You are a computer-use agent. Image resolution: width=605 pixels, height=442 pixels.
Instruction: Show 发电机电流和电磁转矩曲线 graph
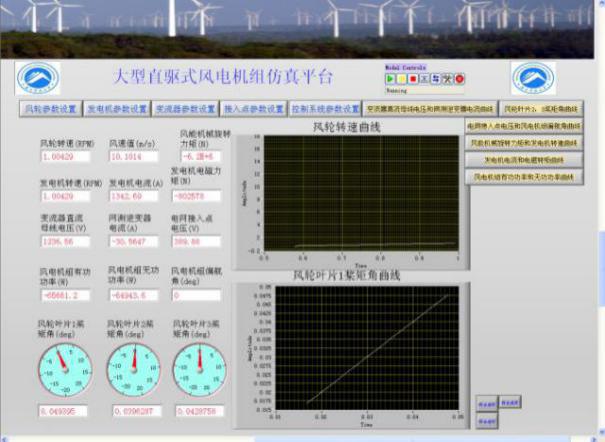[524, 159]
